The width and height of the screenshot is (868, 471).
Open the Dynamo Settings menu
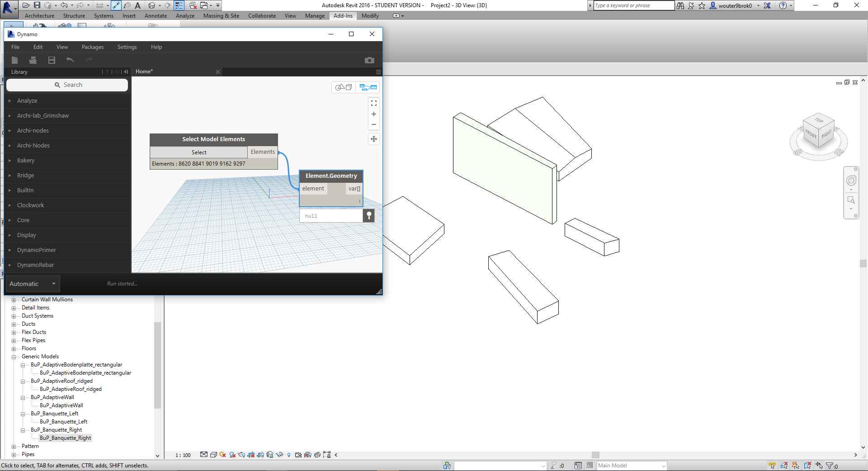(127, 47)
